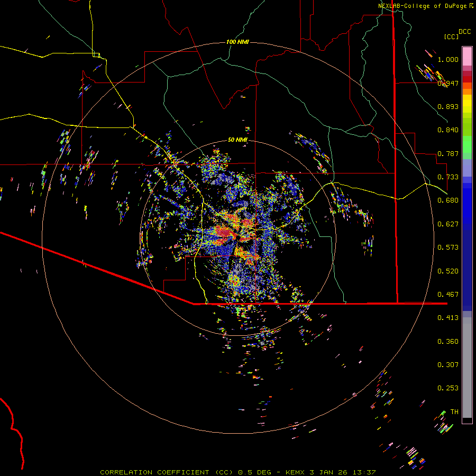Select the 0.893 legend value
The image size is (476, 476).
click(448, 106)
